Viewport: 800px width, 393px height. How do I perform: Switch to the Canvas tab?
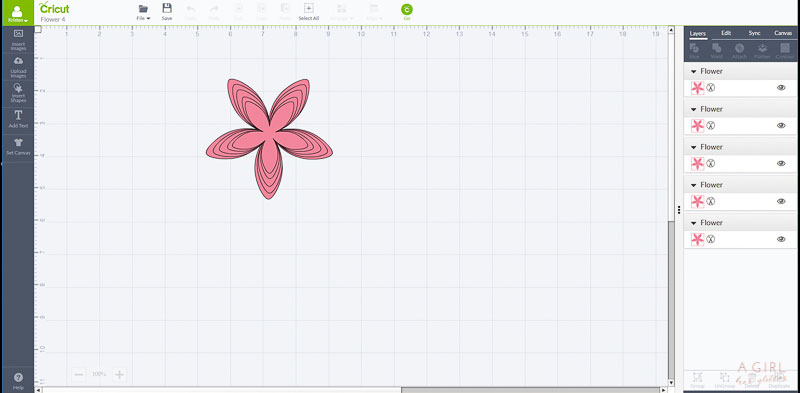783,33
